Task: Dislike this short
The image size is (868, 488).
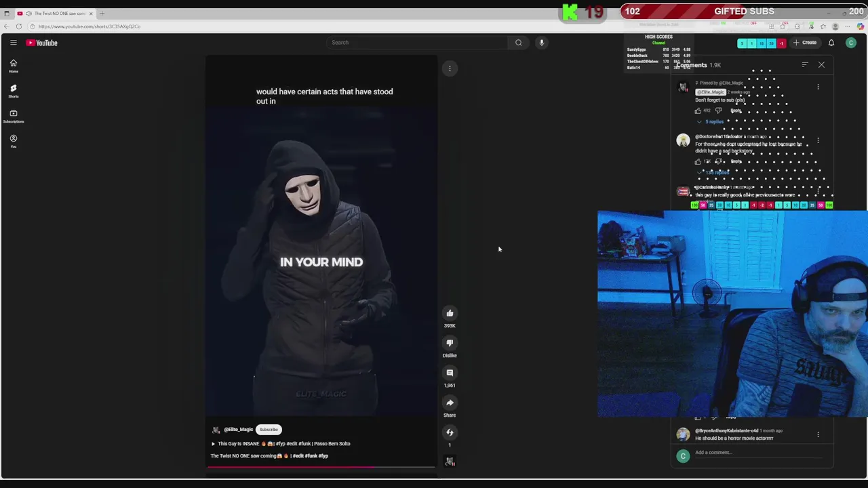Action: click(x=450, y=343)
